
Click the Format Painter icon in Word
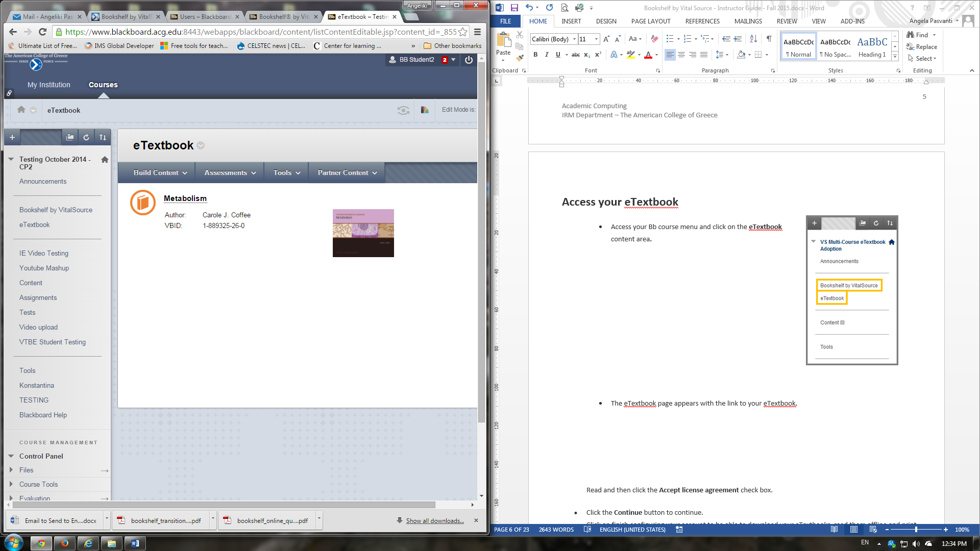(x=520, y=58)
